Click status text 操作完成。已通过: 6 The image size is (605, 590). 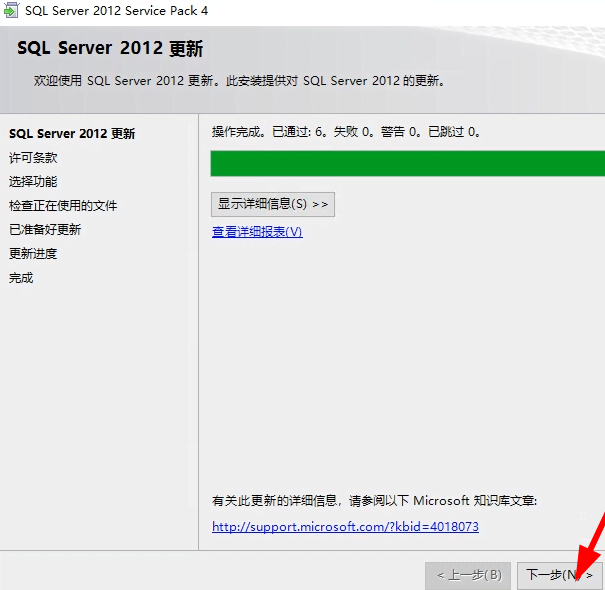269,132
